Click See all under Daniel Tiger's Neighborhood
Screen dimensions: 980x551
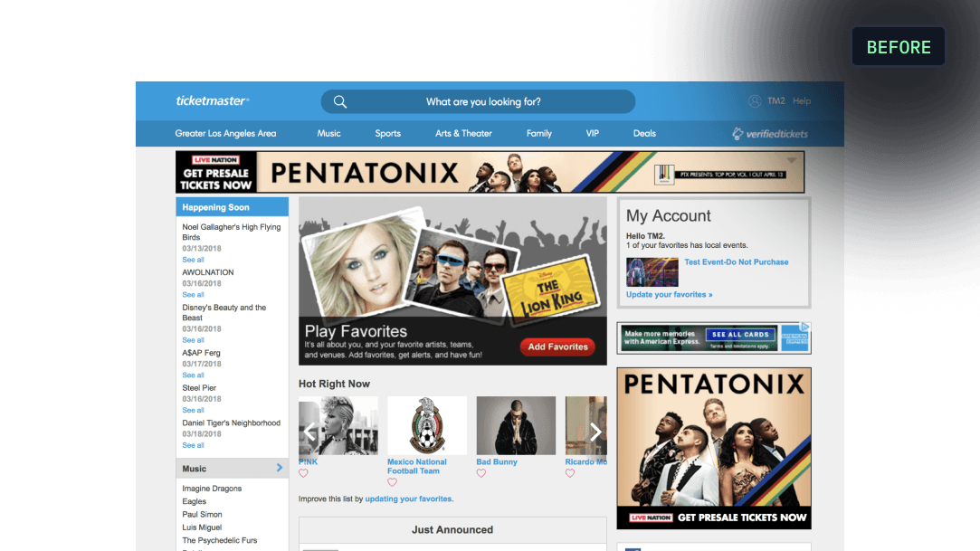click(193, 445)
